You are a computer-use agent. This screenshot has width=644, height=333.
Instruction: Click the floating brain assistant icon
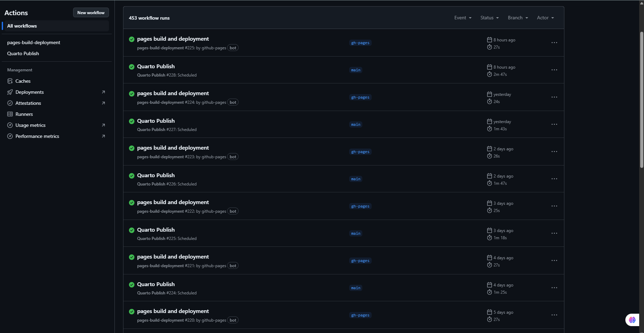pyautogui.click(x=632, y=320)
